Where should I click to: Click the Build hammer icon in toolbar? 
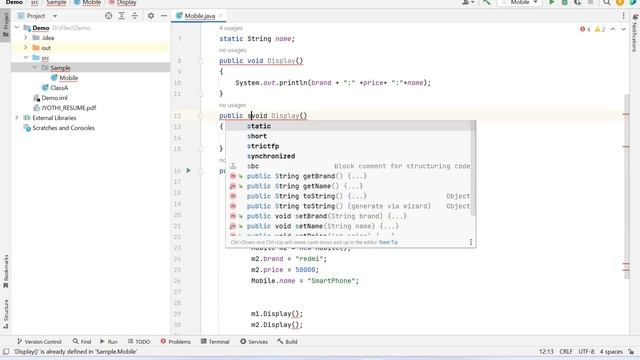click(487, 2)
